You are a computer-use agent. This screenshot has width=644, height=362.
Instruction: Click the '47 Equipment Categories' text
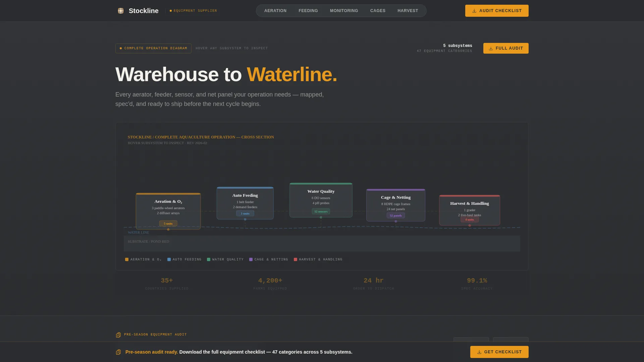[444, 51]
